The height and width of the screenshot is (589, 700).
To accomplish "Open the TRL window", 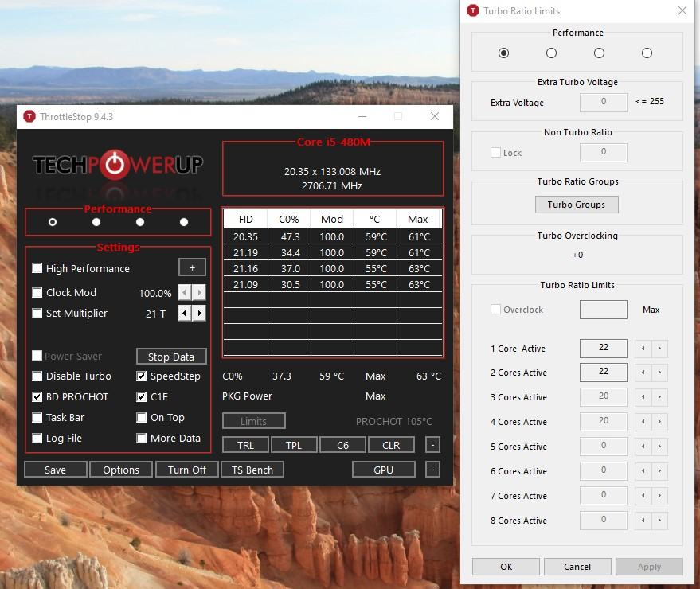I will coord(245,445).
